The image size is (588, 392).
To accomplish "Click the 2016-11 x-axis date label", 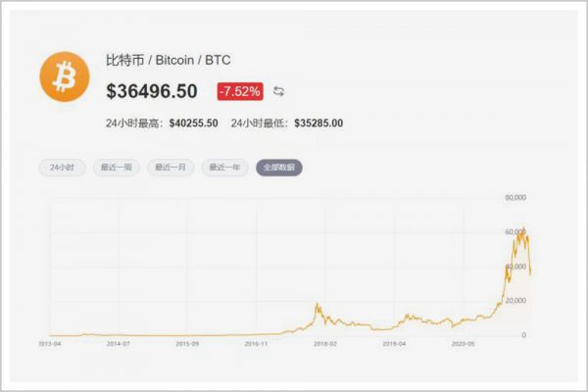I will pyautogui.click(x=256, y=345).
